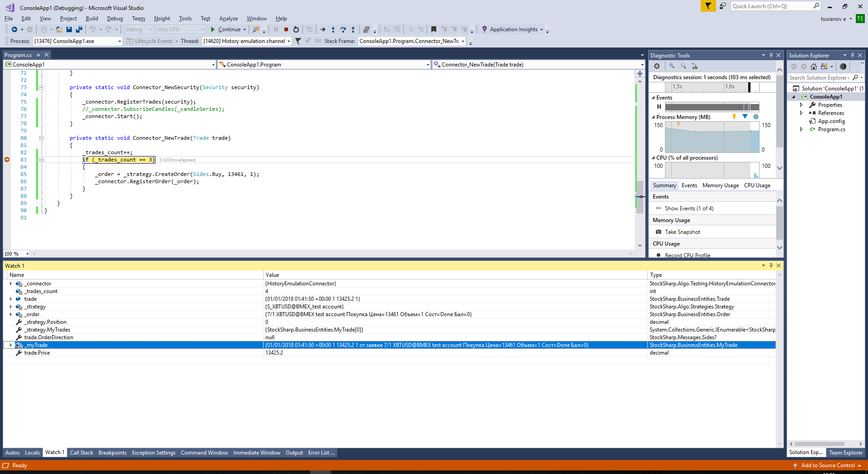
Task: Click Take Snapshot link
Action: 682,232
